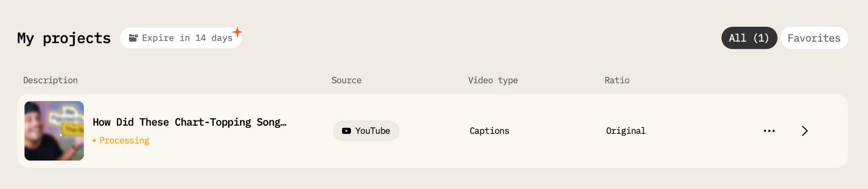This screenshot has height=189, width=868.
Task: Click the orange dot beside Processing
Action: [94, 141]
